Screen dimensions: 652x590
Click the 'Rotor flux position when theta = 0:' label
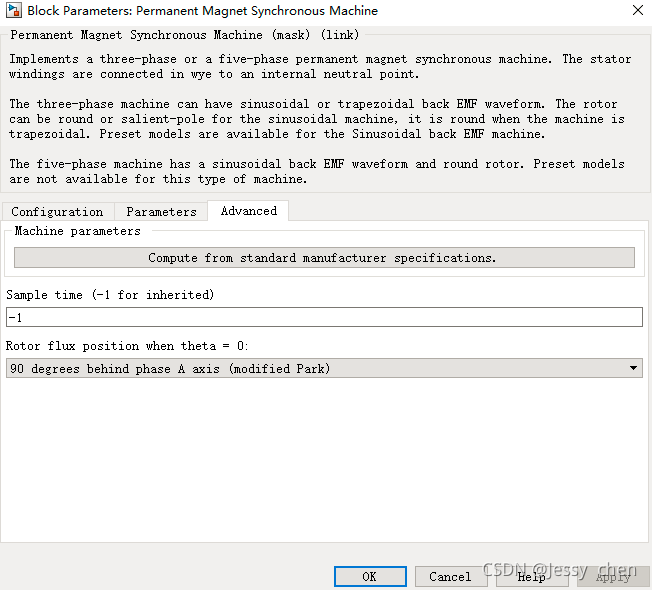click(x=127, y=346)
